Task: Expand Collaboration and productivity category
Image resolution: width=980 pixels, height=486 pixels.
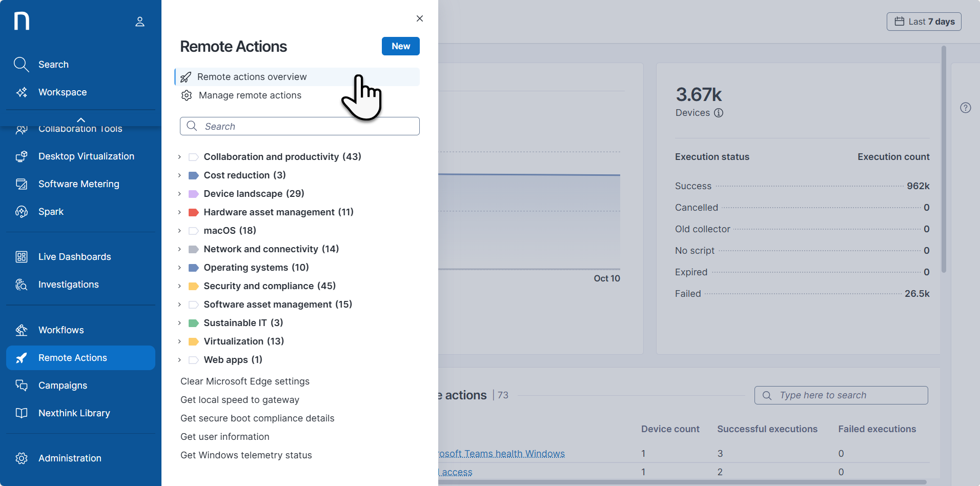Action: [x=179, y=157]
